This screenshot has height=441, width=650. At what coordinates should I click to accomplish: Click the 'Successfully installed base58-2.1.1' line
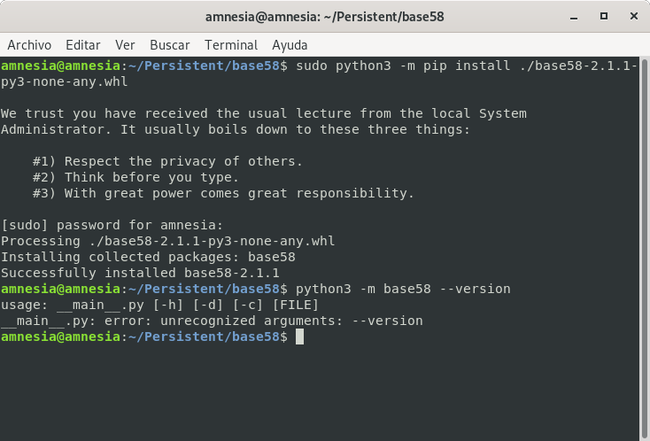(140, 273)
